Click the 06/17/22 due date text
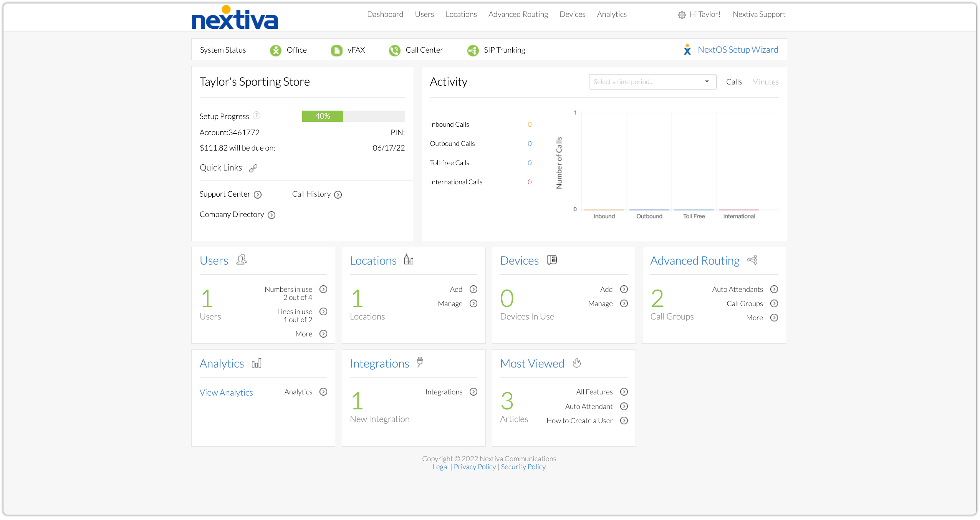The width and height of the screenshot is (980, 520). click(x=388, y=148)
